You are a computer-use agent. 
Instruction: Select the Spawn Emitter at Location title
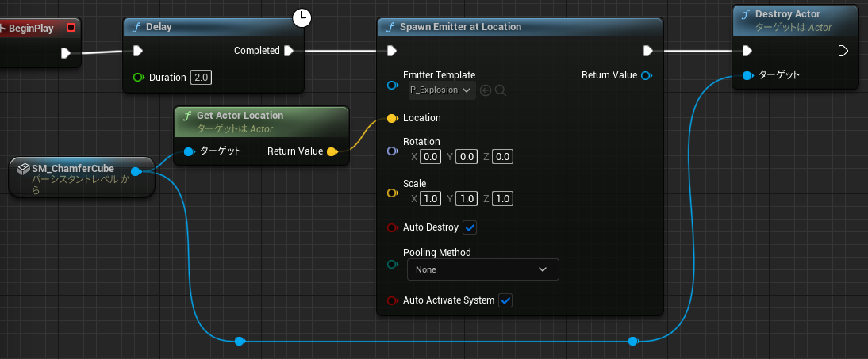(x=460, y=27)
